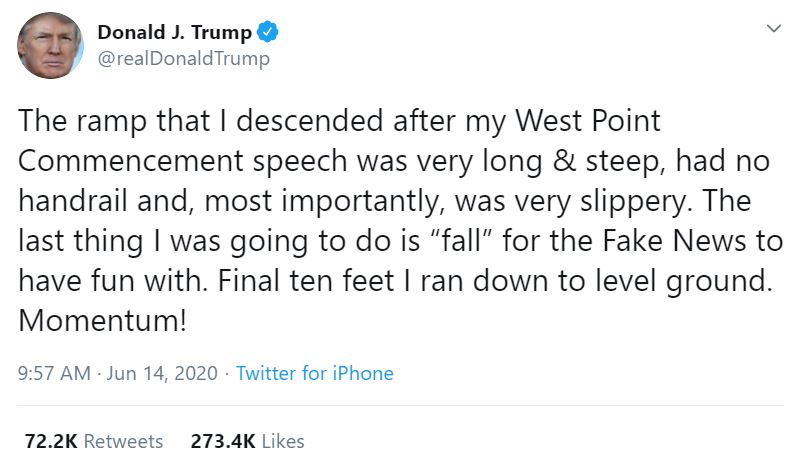Click the Twitter for iPhone source link

[314, 373]
